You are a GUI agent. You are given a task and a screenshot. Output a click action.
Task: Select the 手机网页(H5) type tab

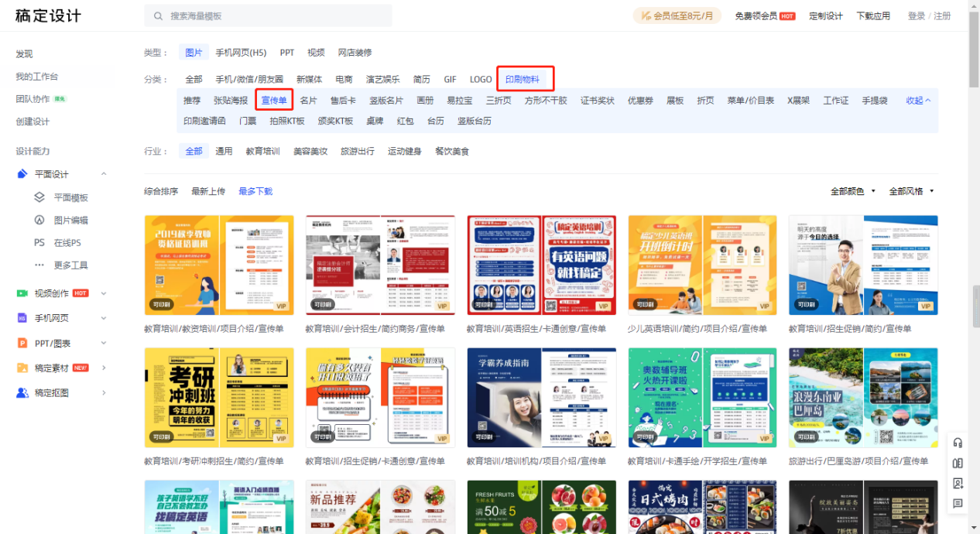click(241, 53)
